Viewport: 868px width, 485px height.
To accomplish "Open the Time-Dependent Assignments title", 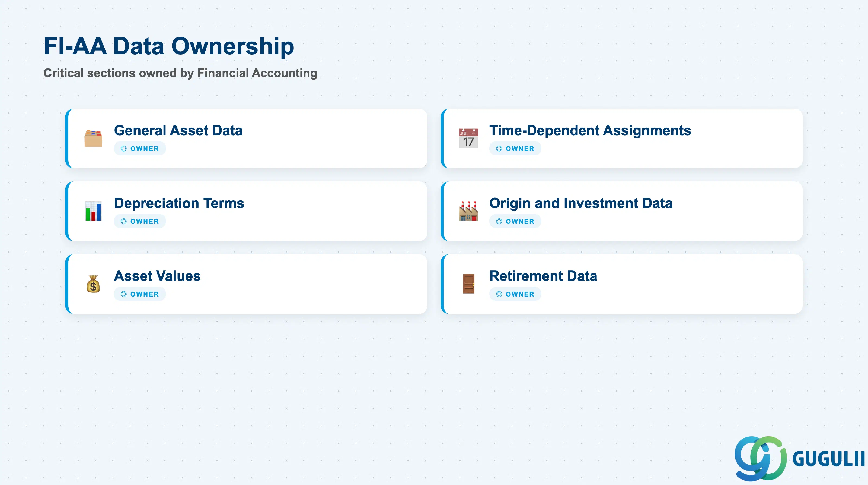I will coord(590,131).
